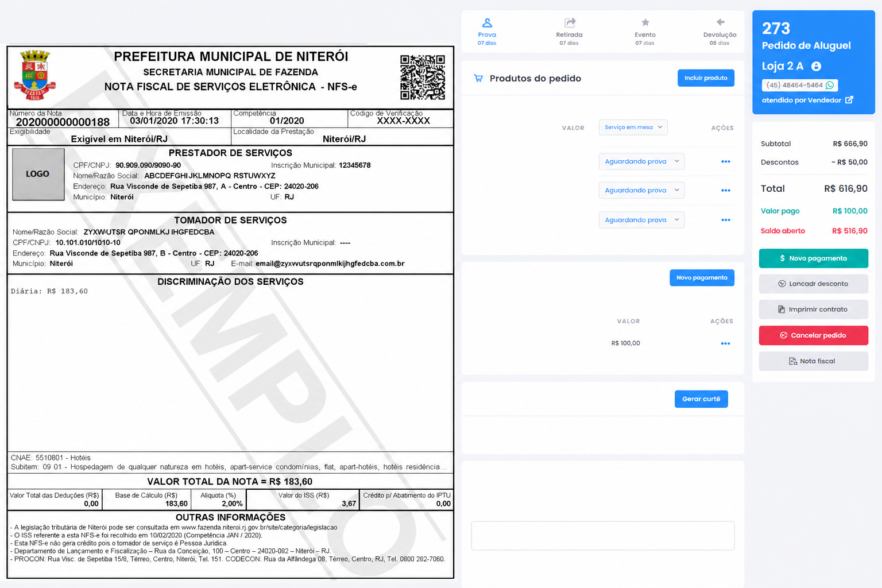Go to the Devolução tab
Screen dimensions: 882x588
point(719,32)
